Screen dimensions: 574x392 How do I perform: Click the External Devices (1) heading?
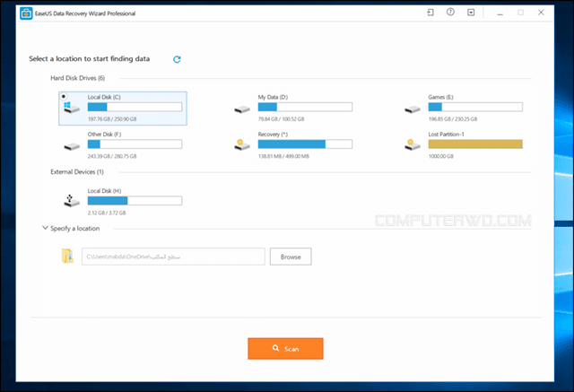(x=77, y=171)
